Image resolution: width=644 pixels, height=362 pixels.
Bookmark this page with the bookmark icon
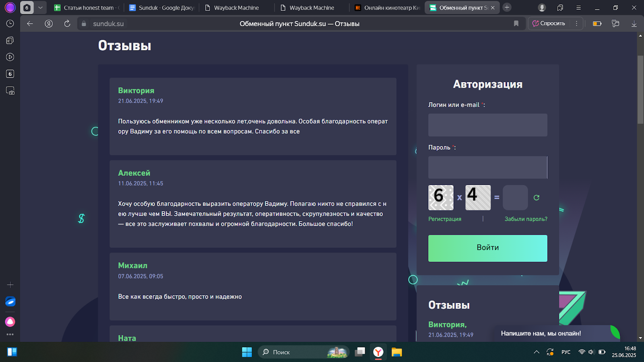(516, 24)
